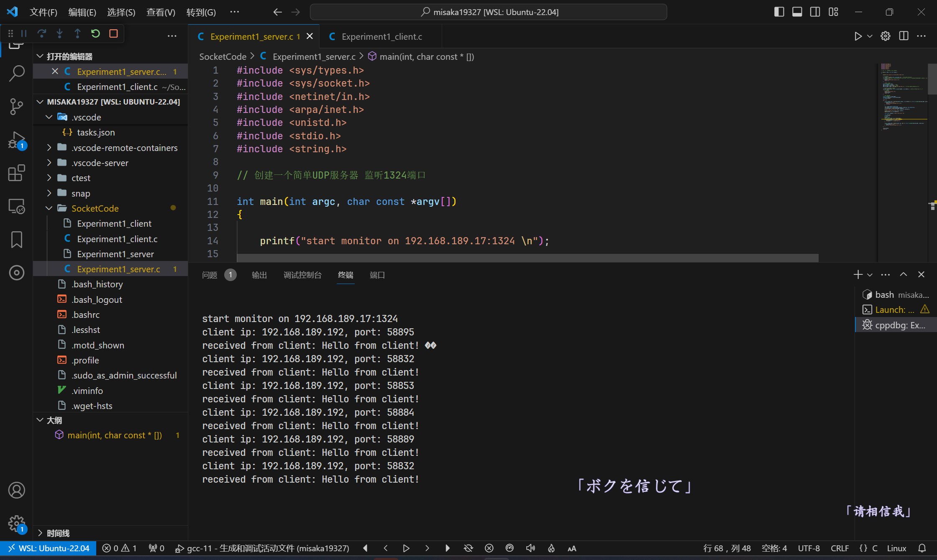This screenshot has height=560, width=937.
Task: Open errors and warnings status item
Action: click(x=120, y=548)
